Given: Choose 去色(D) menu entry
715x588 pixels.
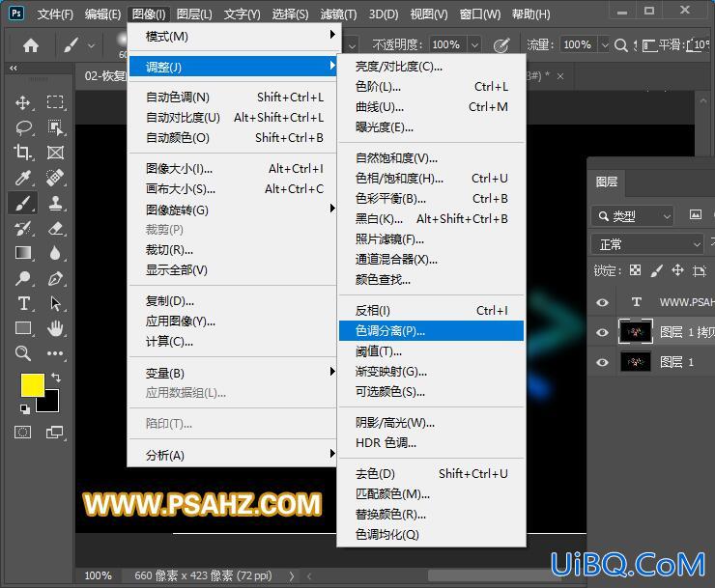Looking at the screenshot, I should tap(431, 474).
